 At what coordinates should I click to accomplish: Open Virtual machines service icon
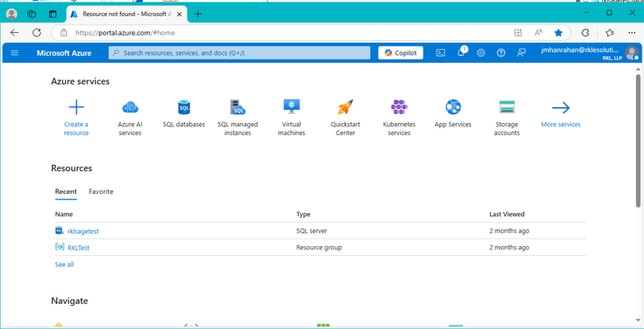291,107
